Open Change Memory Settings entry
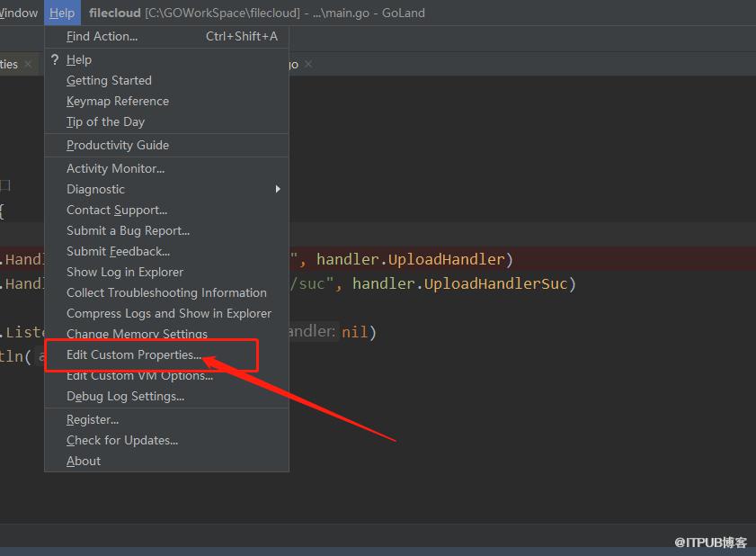Image resolution: width=756 pixels, height=556 pixels. (x=167, y=333)
